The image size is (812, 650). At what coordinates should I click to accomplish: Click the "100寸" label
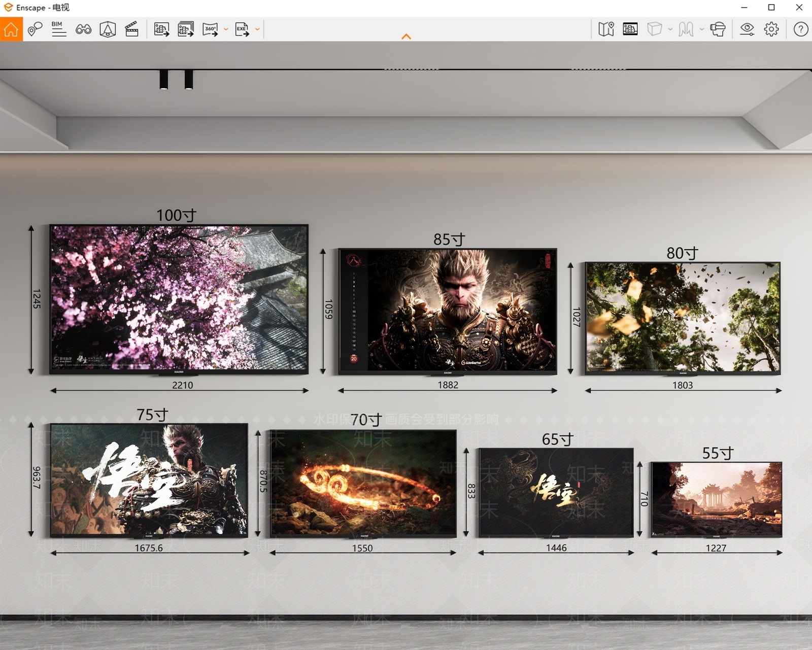(x=176, y=215)
